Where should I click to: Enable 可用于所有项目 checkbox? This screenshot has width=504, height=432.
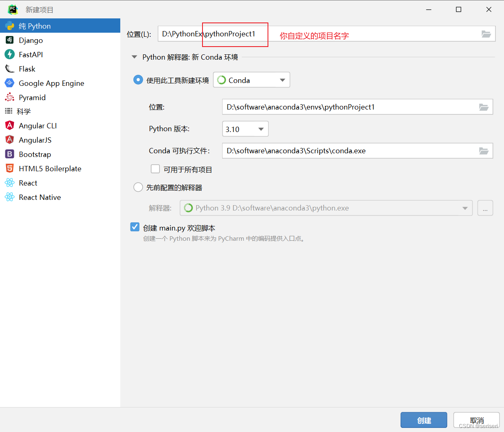coord(155,169)
